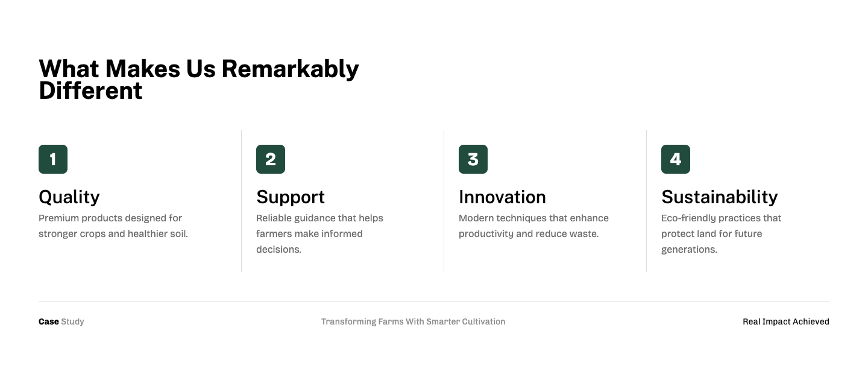Click the green number 2 badge
Viewport: 868px width, 386px height.
coord(271,159)
